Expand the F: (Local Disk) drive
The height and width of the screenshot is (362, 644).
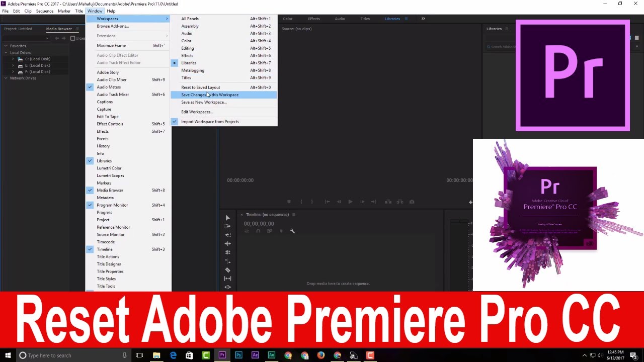13,72
